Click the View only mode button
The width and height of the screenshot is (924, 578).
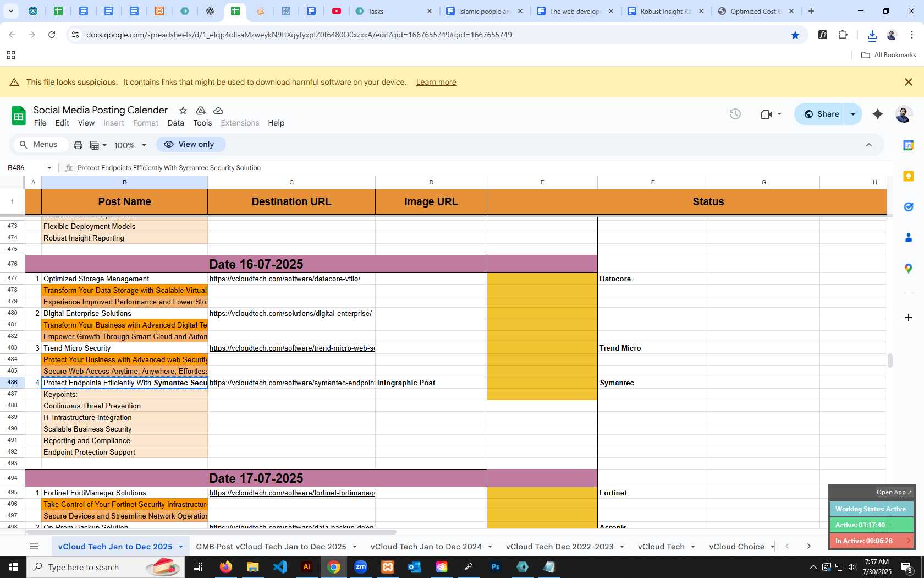(x=190, y=144)
